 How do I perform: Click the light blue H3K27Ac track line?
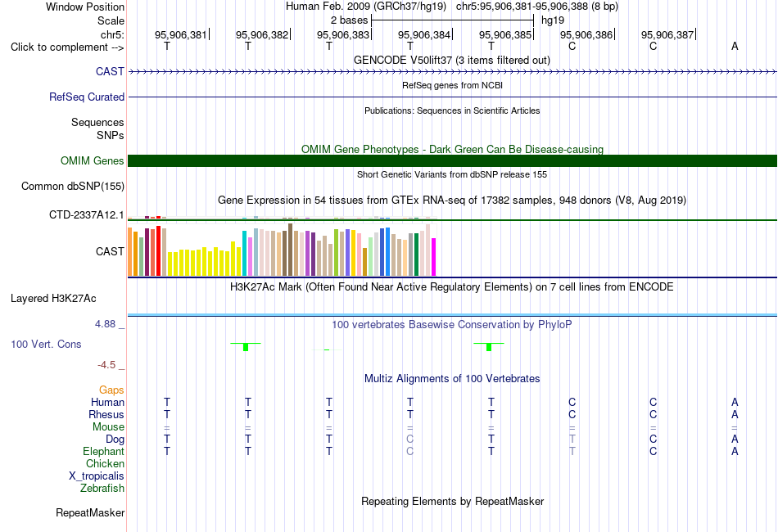pyautogui.click(x=452, y=315)
